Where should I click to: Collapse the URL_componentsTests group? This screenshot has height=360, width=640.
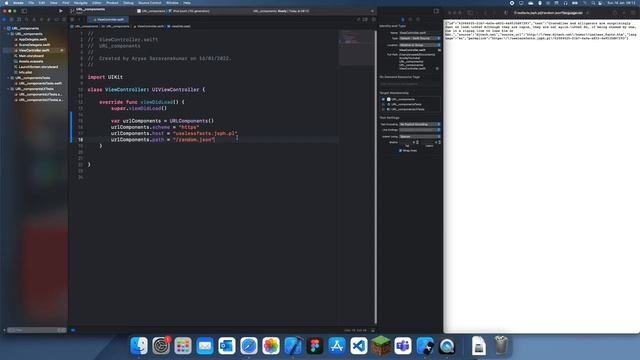[x=8, y=78]
